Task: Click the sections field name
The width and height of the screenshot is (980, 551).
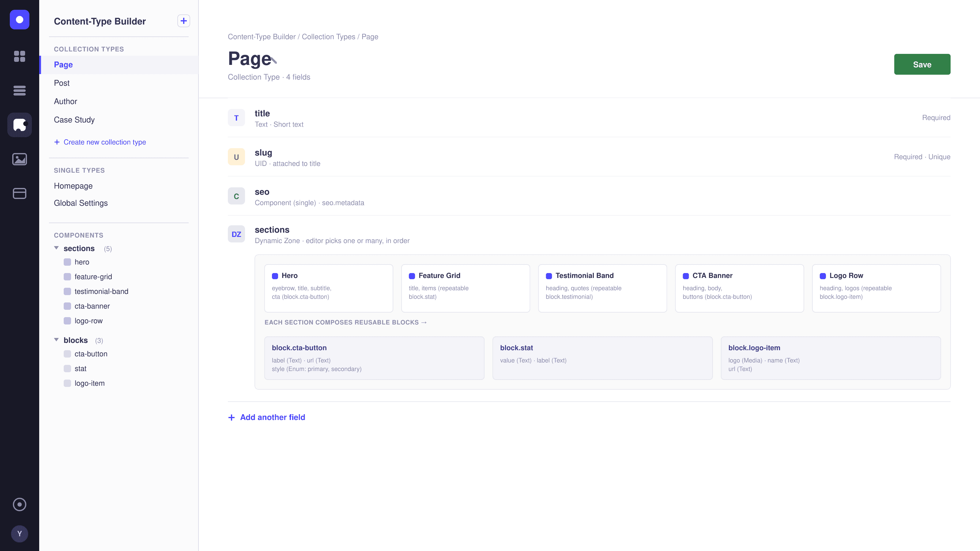Action: tap(272, 230)
